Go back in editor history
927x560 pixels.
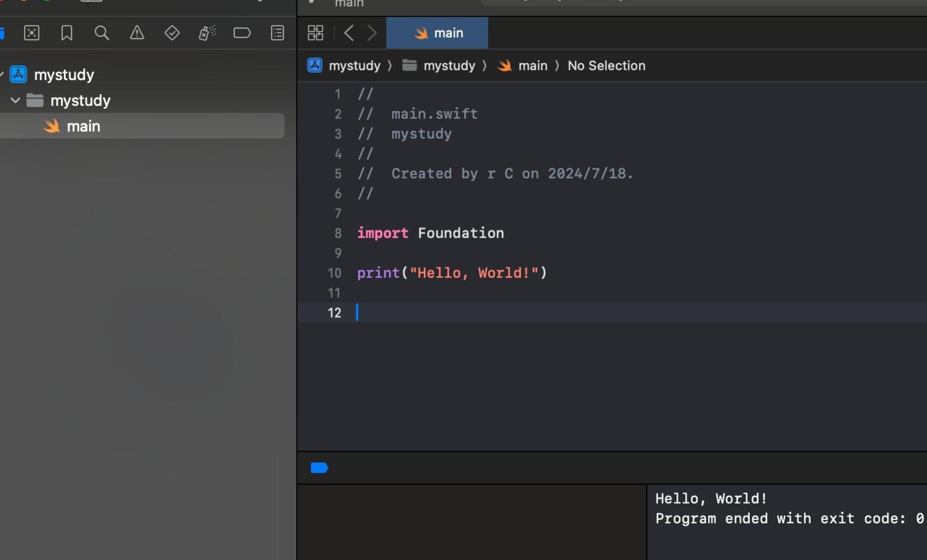pos(349,33)
